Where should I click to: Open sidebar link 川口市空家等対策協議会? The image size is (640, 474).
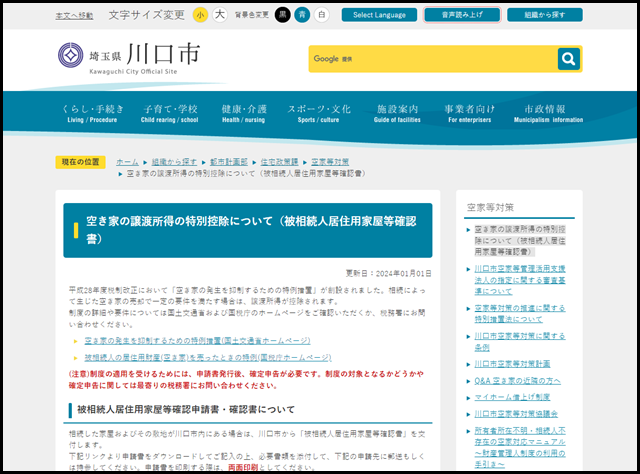pos(516,414)
